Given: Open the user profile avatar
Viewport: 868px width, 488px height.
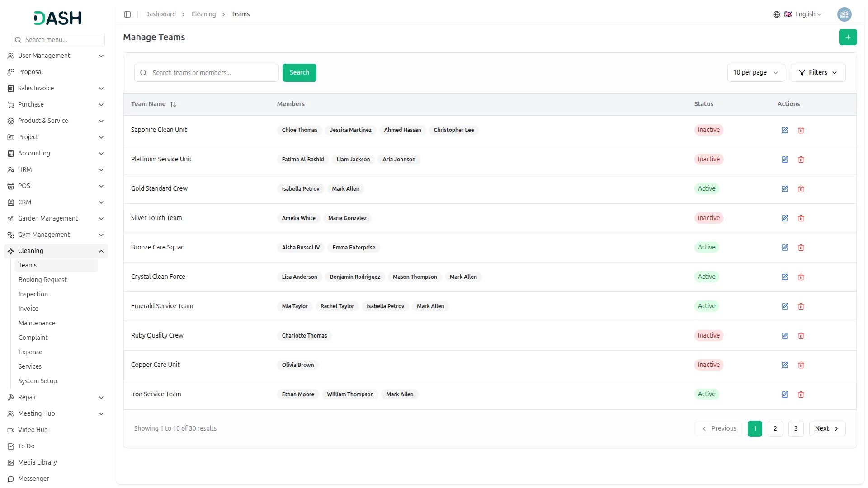Looking at the screenshot, I should click(x=844, y=14).
